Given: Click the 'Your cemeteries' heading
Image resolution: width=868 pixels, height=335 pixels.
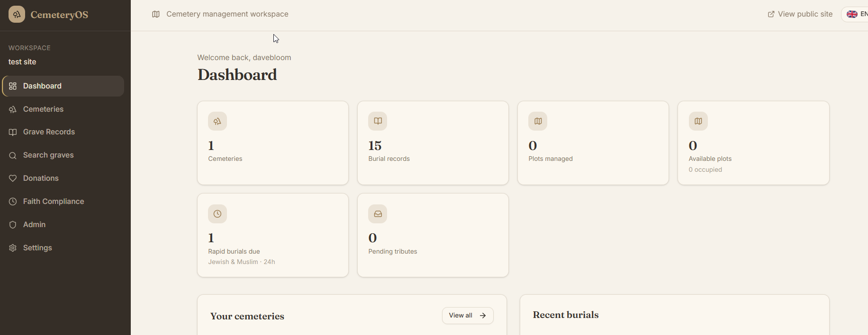Looking at the screenshot, I should [247, 316].
